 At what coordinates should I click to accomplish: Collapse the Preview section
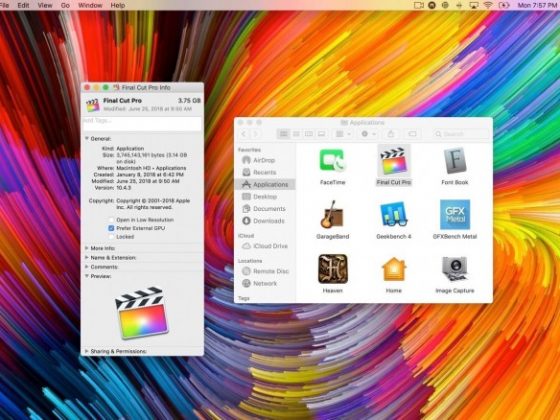87,276
